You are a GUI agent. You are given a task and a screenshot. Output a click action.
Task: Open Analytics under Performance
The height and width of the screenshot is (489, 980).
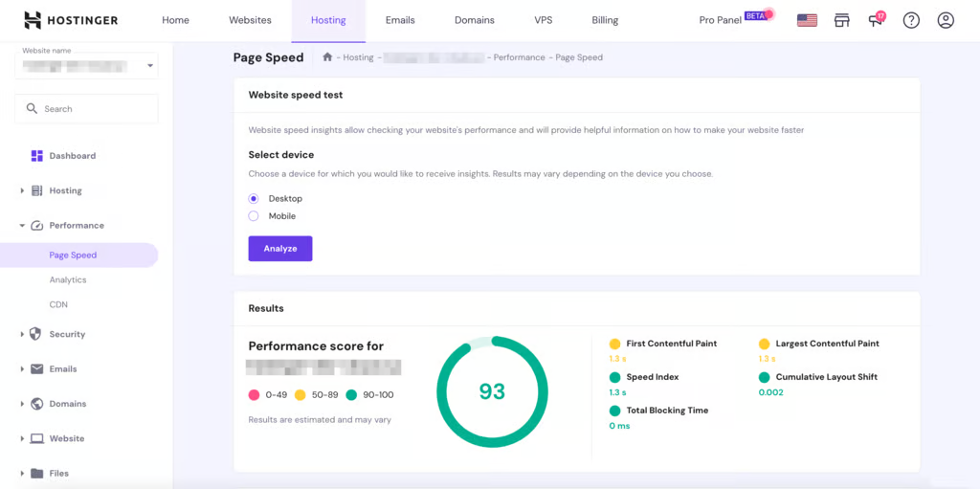[68, 280]
